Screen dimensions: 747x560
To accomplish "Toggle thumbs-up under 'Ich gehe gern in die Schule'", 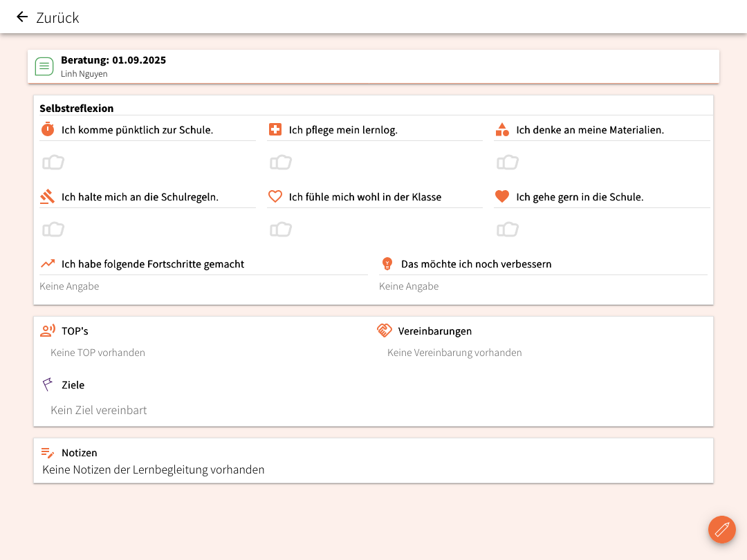I will (508, 230).
